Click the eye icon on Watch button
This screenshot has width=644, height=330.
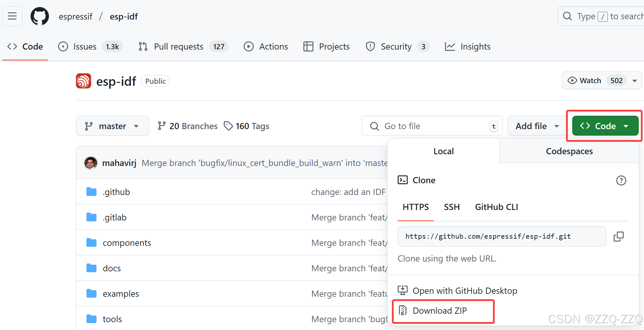click(x=572, y=81)
